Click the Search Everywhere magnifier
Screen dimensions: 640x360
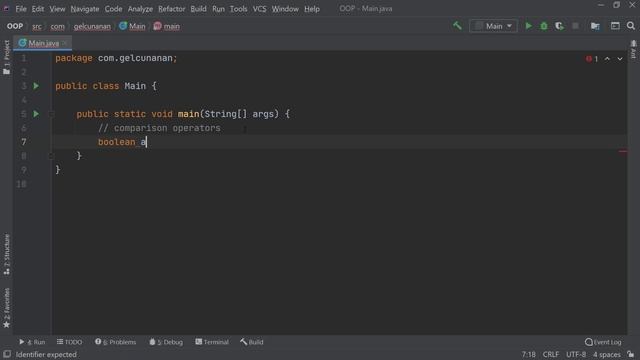(x=631, y=26)
